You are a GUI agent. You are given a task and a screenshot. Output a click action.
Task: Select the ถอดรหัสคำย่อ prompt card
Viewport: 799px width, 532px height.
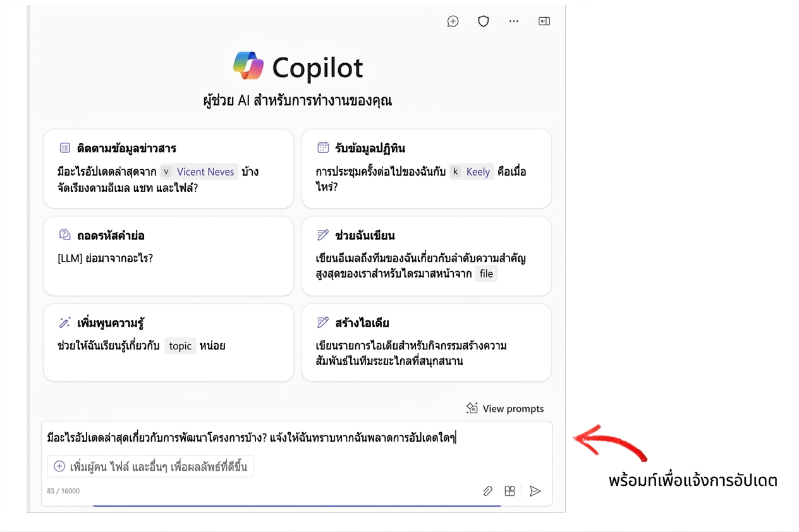169,256
